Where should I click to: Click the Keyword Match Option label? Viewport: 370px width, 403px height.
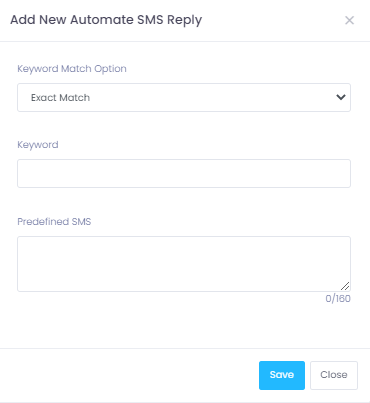coord(72,69)
